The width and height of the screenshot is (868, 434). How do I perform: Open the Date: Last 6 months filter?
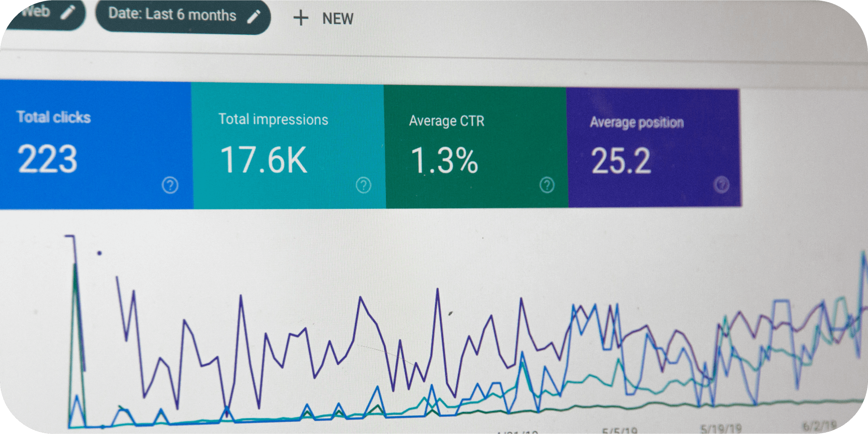tap(172, 15)
